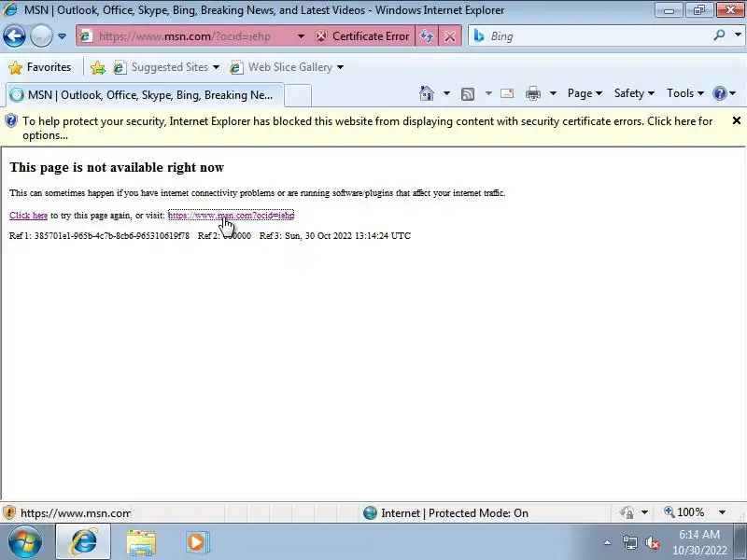Screen dimensions: 747x560
Task: Open the Tools menu
Action: pos(685,93)
